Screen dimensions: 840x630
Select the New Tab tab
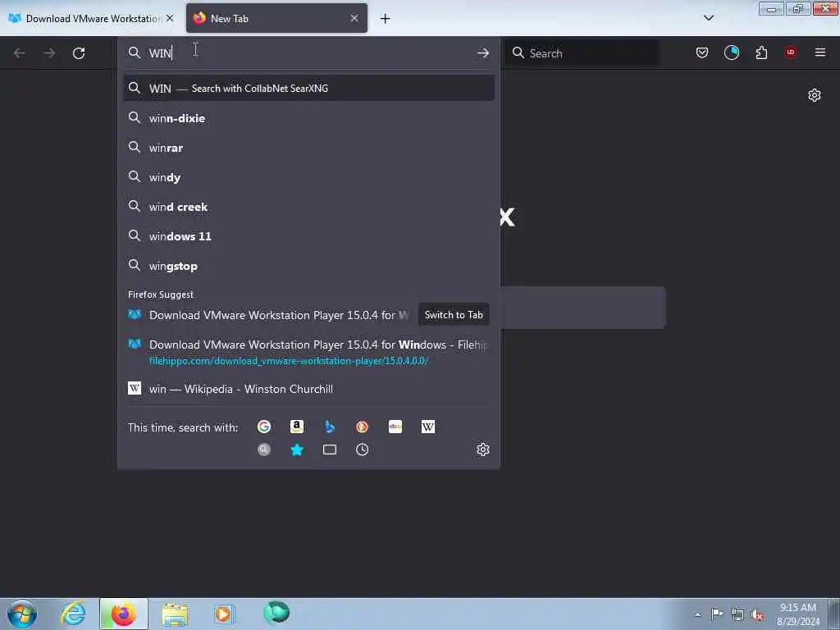276,18
